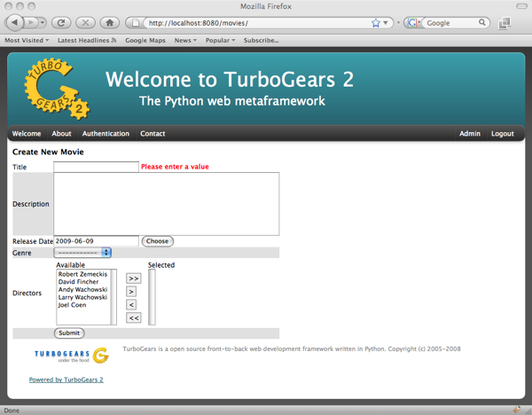Click the TurboGears under the hood logo
Image resolution: width=532 pixels, height=415 pixels.
(72, 356)
